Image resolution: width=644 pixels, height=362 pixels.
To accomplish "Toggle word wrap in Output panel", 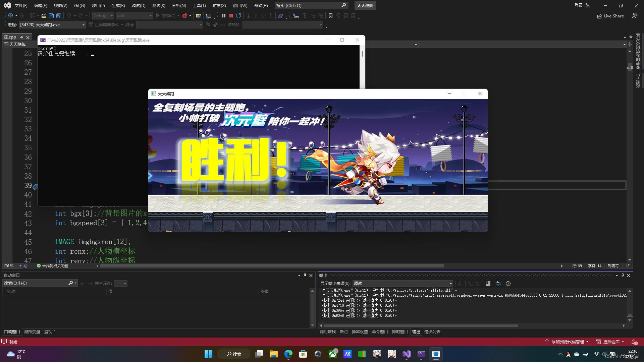I will [x=498, y=284].
